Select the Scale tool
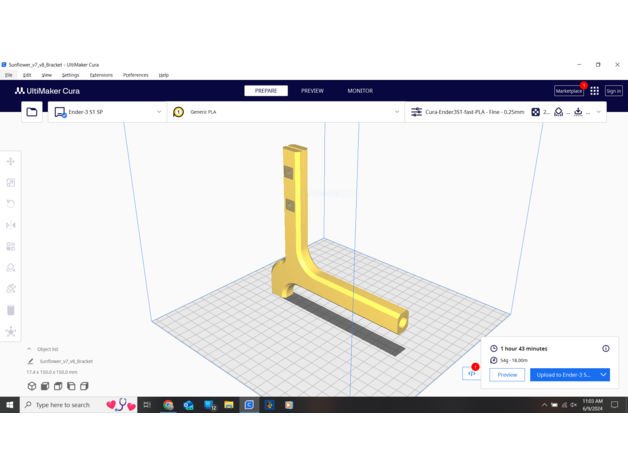This screenshot has height=472, width=628. tap(11, 183)
